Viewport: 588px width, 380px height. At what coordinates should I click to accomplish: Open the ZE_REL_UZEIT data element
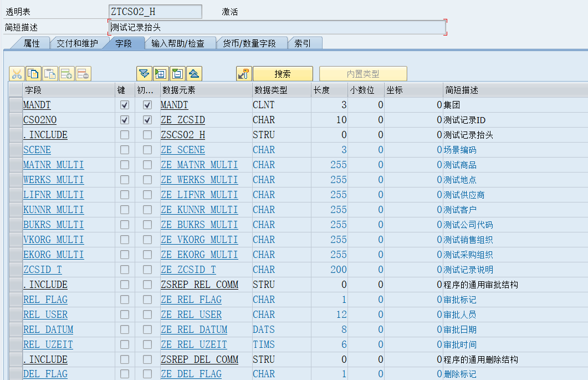(193, 344)
